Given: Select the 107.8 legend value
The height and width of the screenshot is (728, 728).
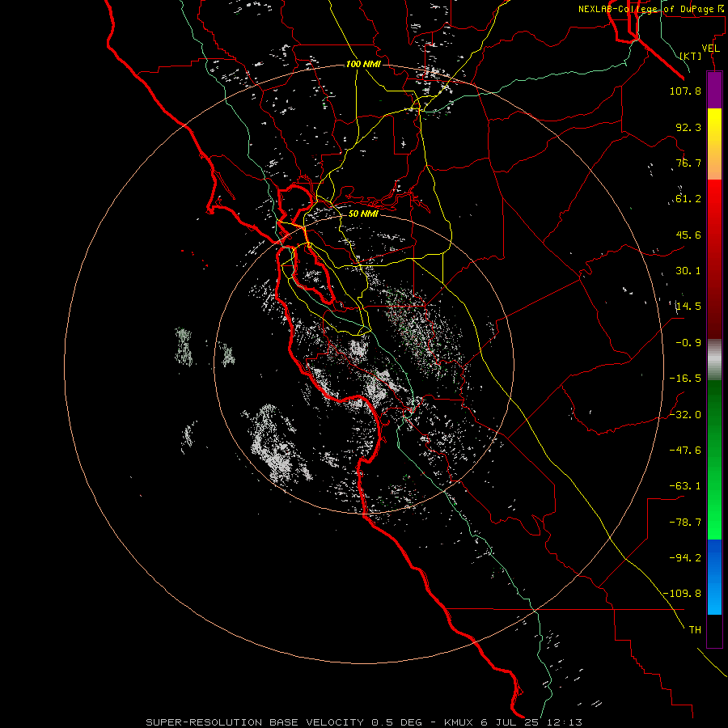Looking at the screenshot, I should [x=685, y=91].
